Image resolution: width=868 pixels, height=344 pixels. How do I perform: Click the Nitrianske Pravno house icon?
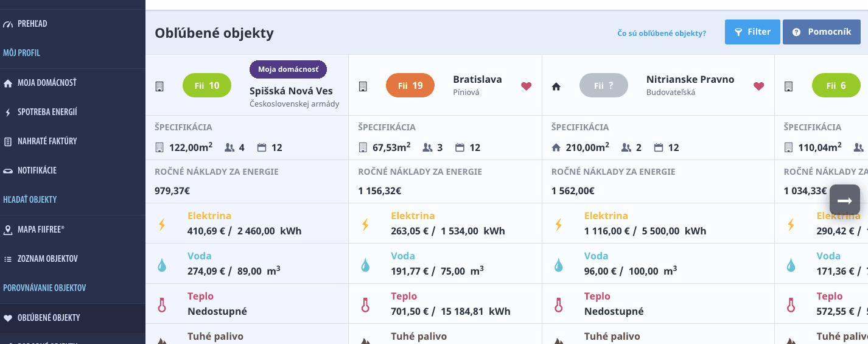pyautogui.click(x=556, y=86)
